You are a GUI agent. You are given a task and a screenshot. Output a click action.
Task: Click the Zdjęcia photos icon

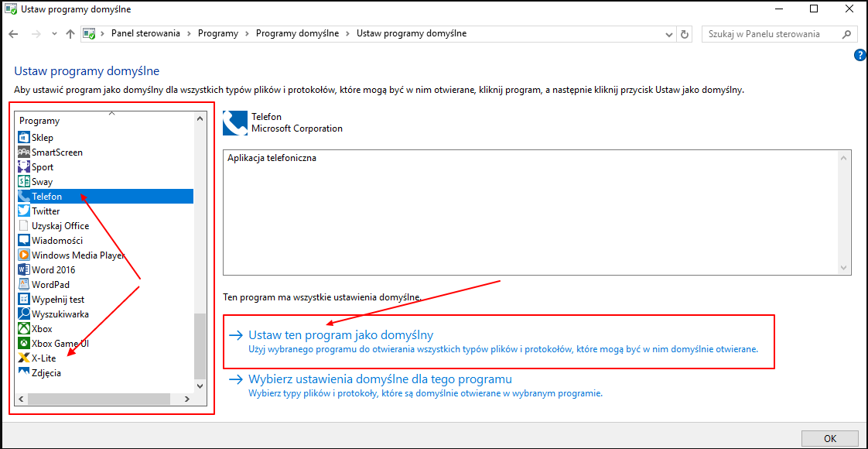[x=24, y=372]
